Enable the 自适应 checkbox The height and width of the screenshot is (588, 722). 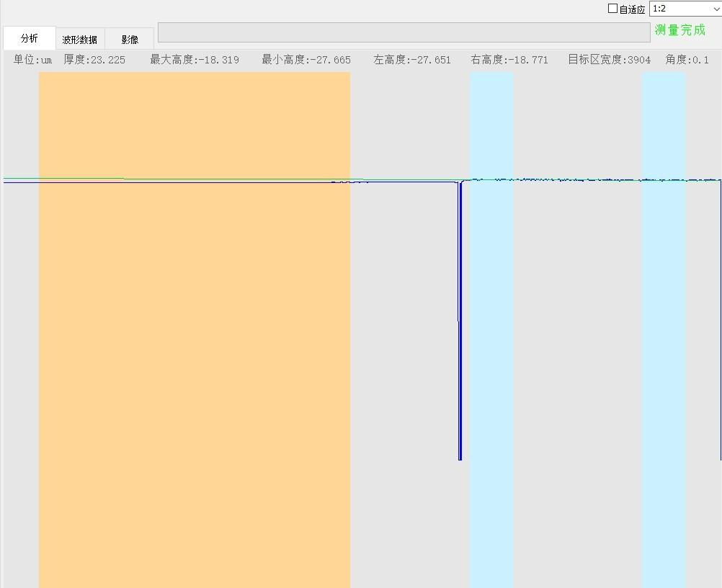[613, 9]
